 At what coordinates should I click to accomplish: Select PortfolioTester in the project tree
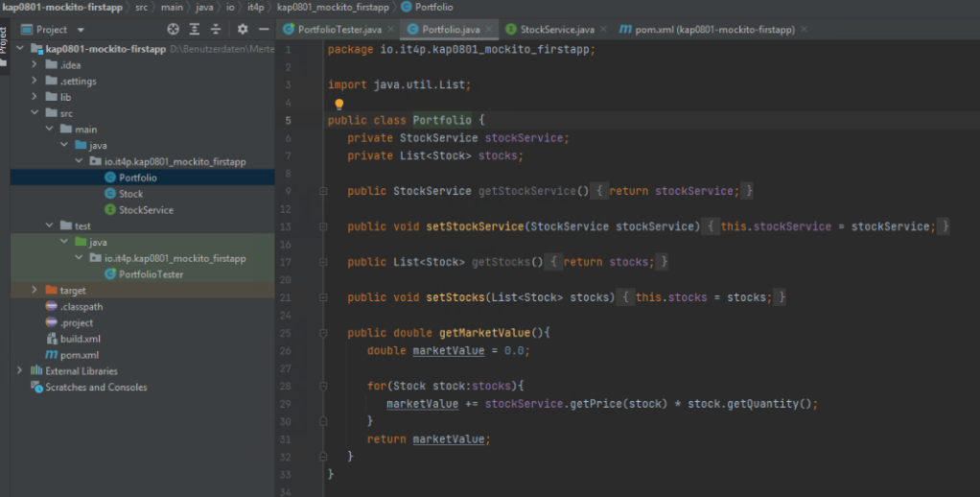pos(151,274)
